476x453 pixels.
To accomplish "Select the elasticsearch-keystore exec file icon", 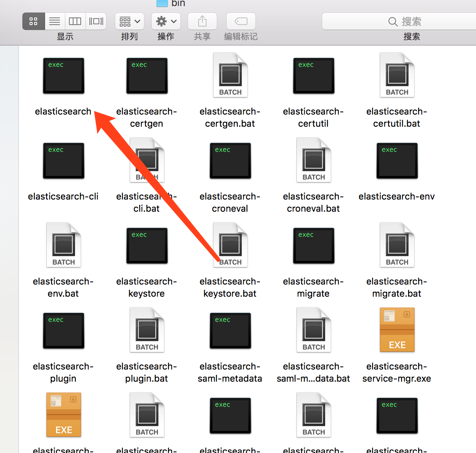I will pos(147,245).
